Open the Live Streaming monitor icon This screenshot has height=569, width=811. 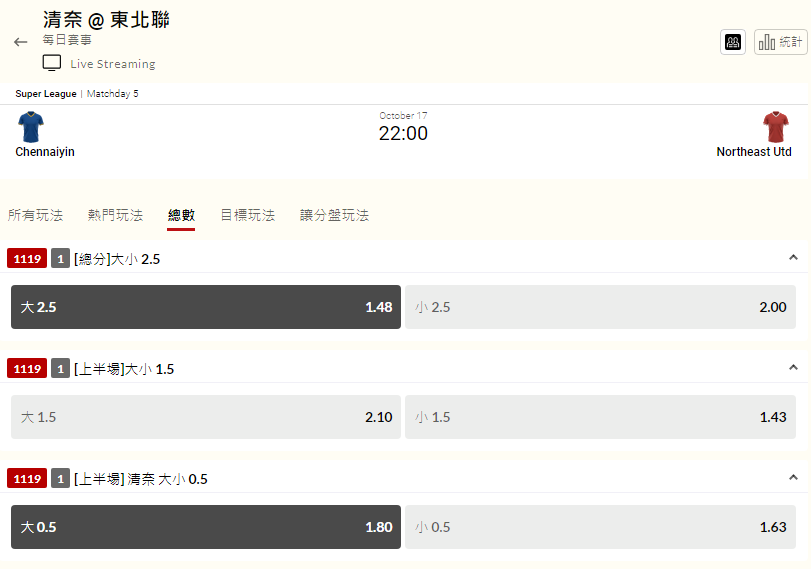tap(52, 63)
